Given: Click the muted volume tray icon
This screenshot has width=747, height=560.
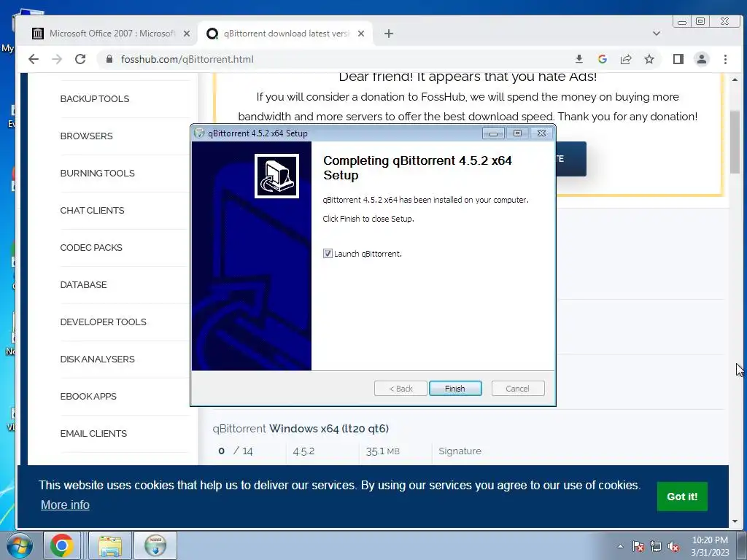Looking at the screenshot, I should tap(673, 546).
